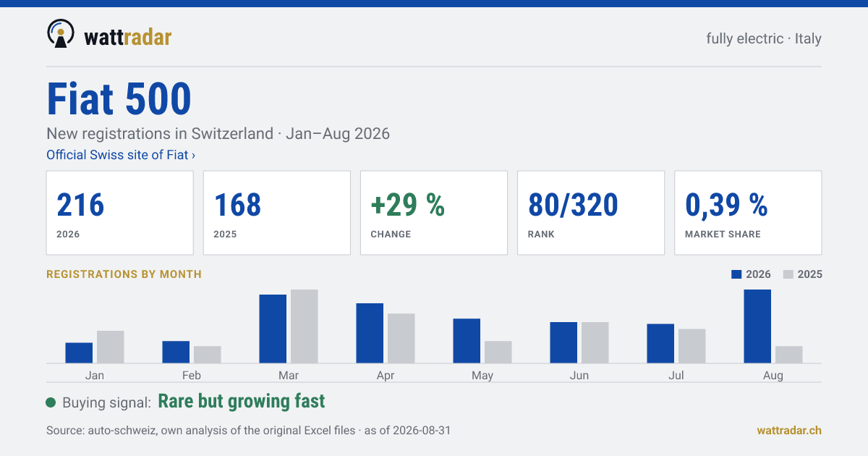868x456 pixels.
Task: Click 'Rare but growing fast' signal text
Action: click(242, 402)
